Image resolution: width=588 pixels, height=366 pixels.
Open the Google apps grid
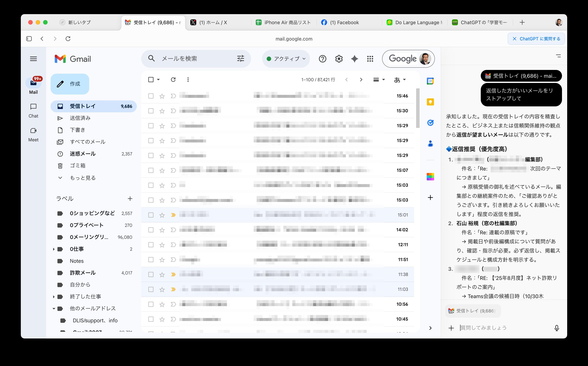pos(370,59)
